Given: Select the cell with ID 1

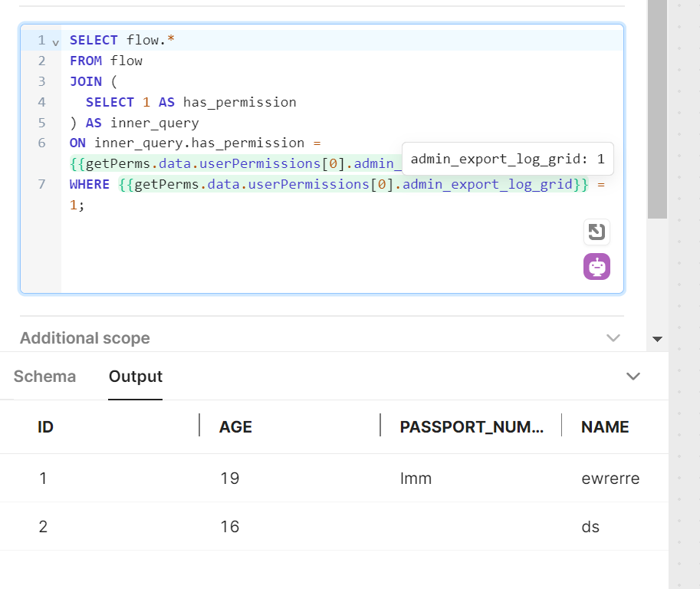Looking at the screenshot, I should [43, 479].
